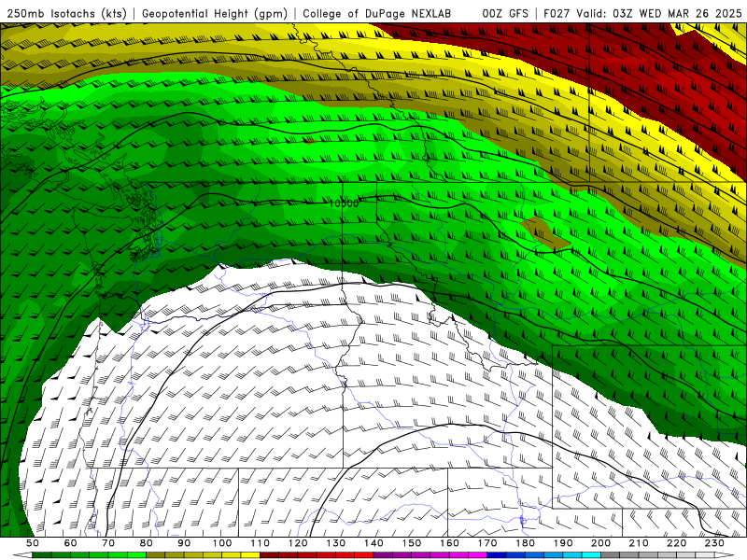This screenshot has height=560, width=747.
Task: Click the bright yellow swatch just before 110
Action: 250,554
